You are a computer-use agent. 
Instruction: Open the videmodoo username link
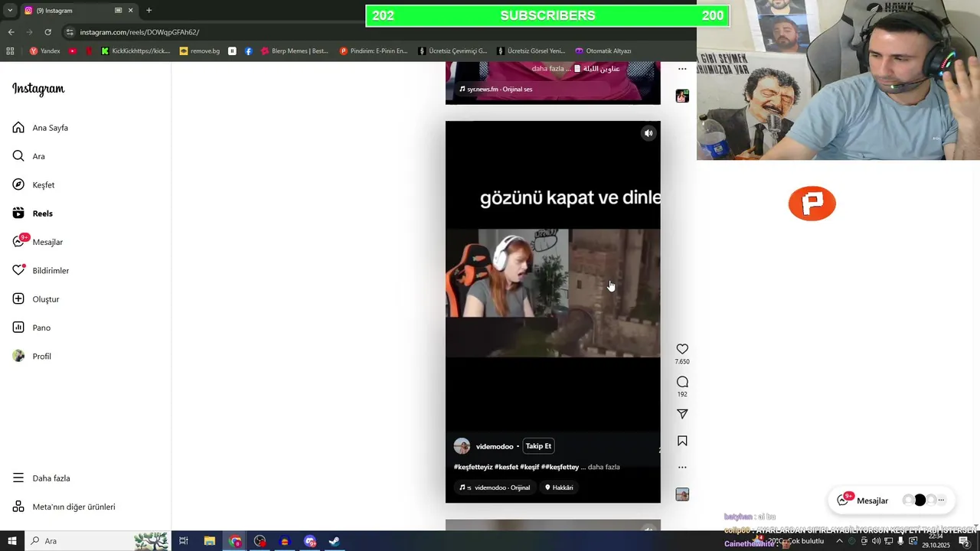(495, 446)
